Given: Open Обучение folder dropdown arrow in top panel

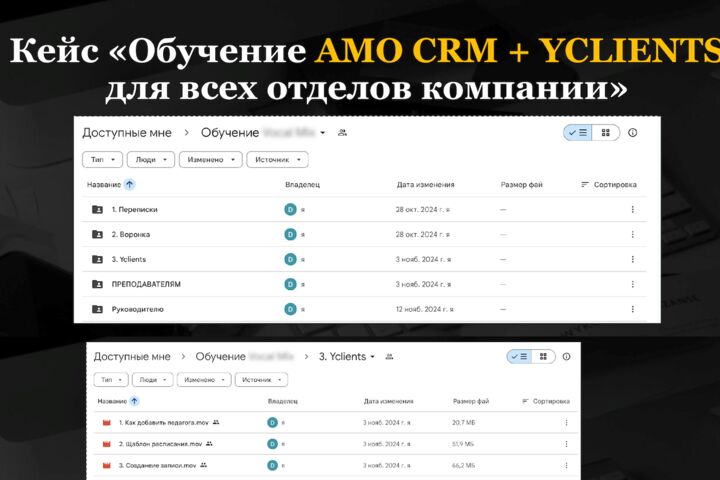Looking at the screenshot, I should (x=323, y=133).
